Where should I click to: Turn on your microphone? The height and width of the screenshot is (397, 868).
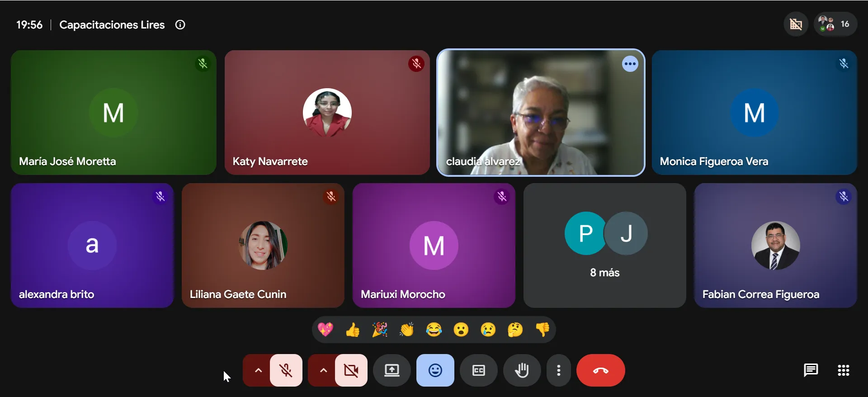[286, 370]
